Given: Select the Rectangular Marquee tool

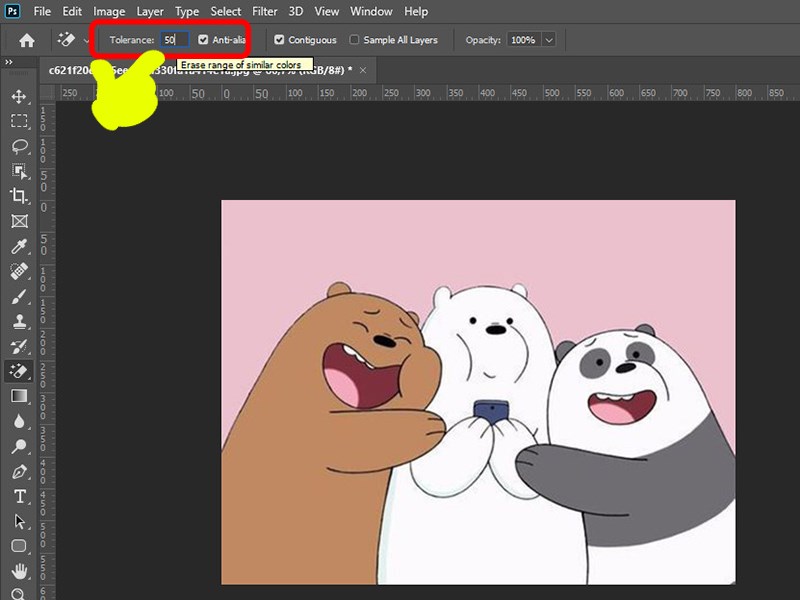Looking at the screenshot, I should tap(19, 121).
